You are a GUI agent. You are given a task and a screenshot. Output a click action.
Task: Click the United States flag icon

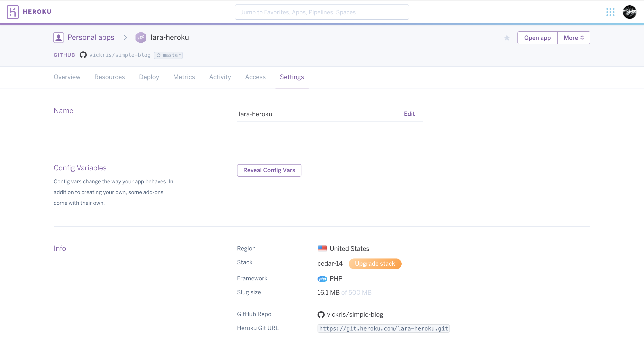click(x=322, y=248)
